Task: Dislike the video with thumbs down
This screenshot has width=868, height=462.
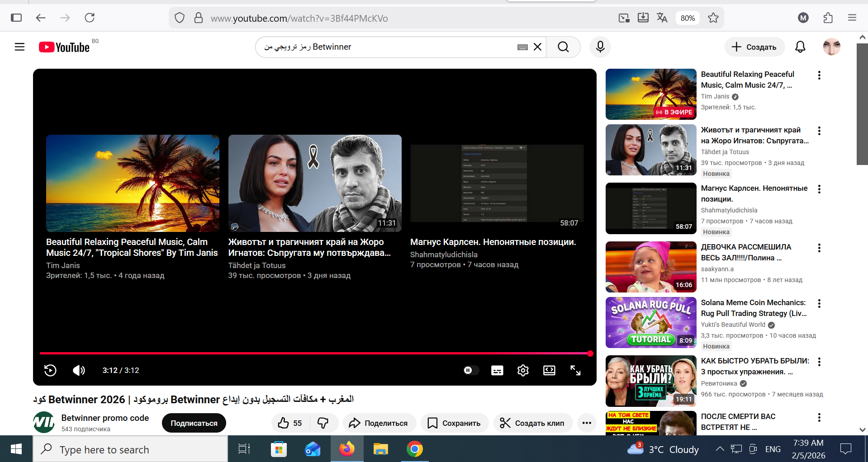Action: pos(323,423)
